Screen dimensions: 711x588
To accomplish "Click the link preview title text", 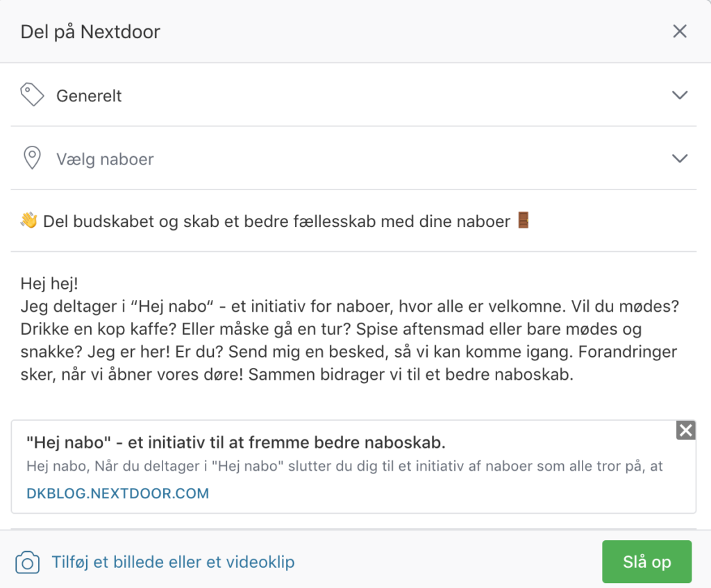I will [x=236, y=442].
